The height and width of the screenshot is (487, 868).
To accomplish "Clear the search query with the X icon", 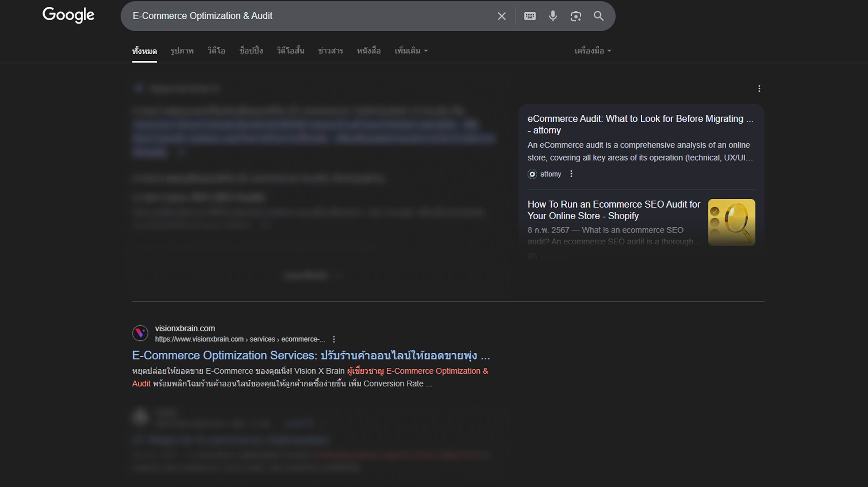I will pos(501,16).
